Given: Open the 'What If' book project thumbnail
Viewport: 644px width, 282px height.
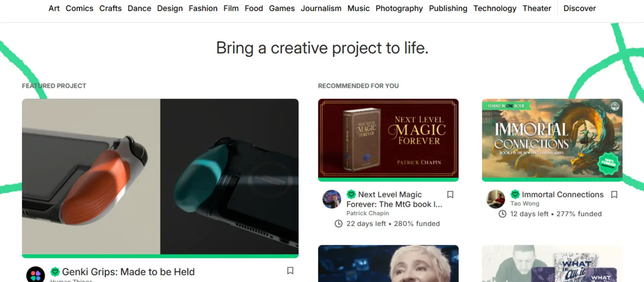Looking at the screenshot, I should pos(552,264).
